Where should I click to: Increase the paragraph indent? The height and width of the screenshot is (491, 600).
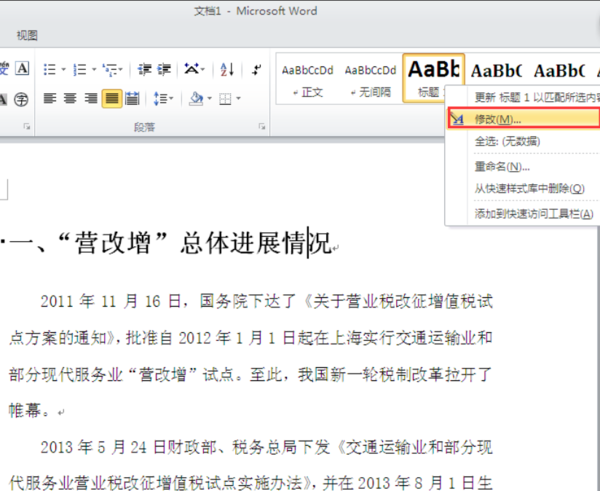164,70
